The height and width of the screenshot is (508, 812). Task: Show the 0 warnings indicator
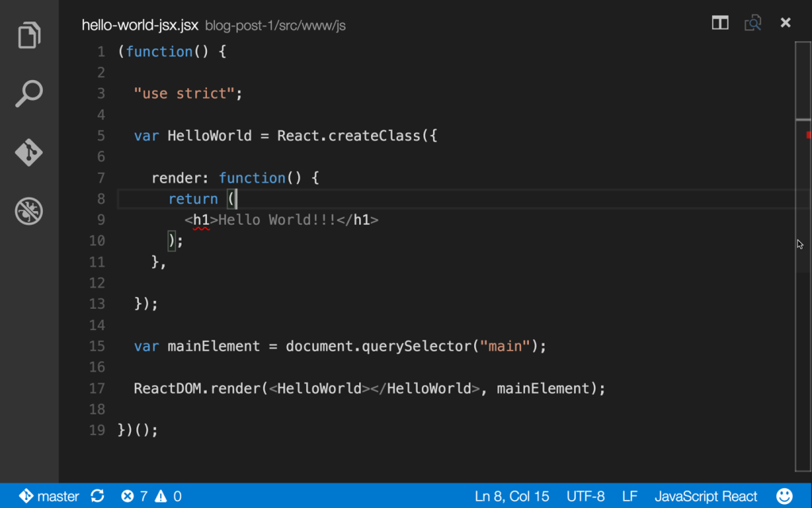point(168,496)
